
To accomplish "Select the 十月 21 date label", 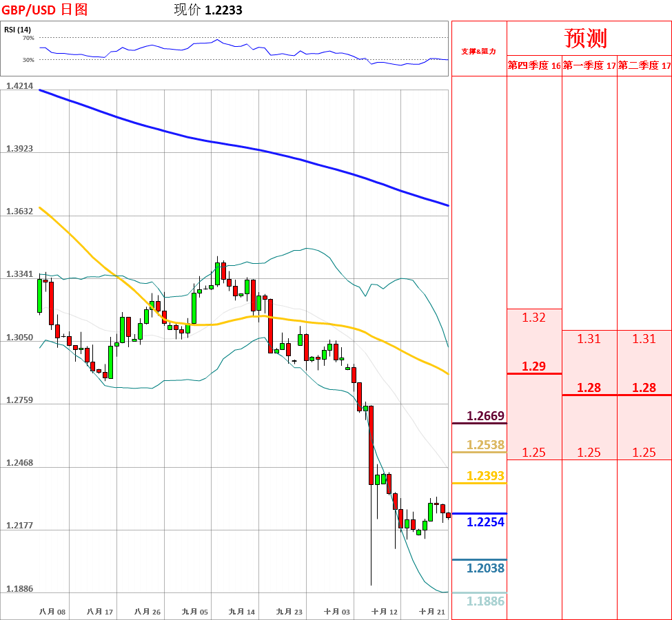I will click(x=432, y=612).
